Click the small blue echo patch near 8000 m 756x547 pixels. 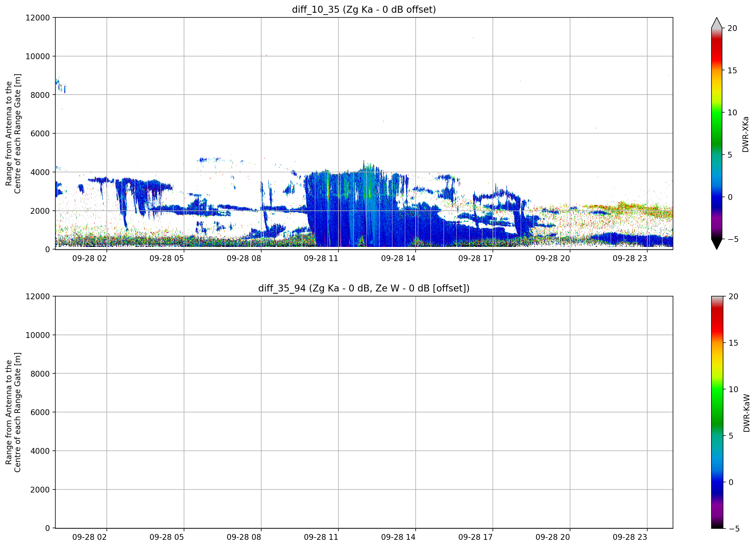tap(61, 86)
